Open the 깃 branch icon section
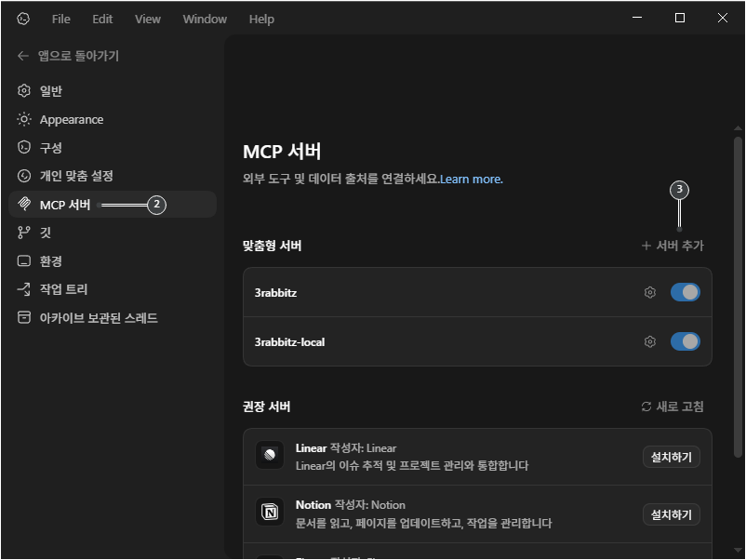 point(24,233)
